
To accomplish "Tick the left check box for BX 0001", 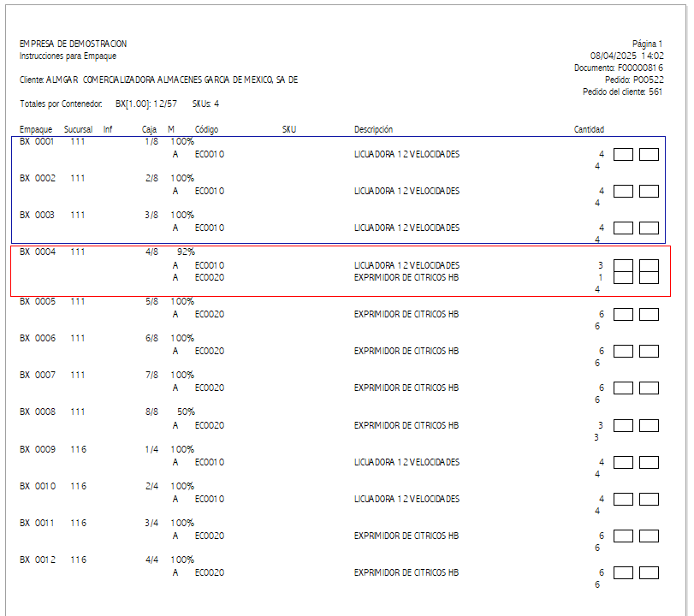I will 623,155.
